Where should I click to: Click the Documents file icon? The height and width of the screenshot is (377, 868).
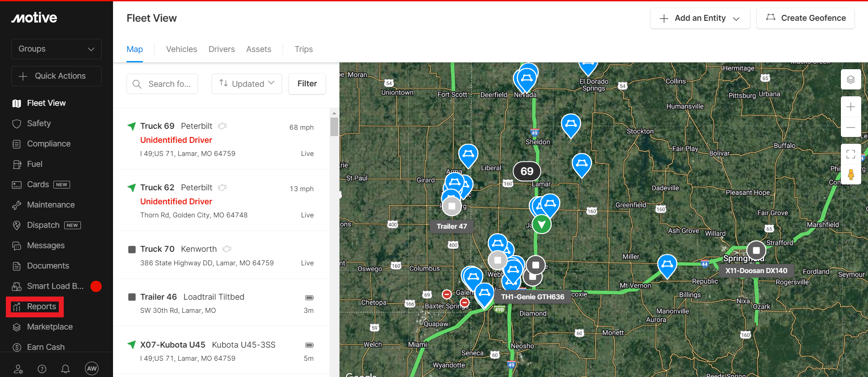(17, 266)
